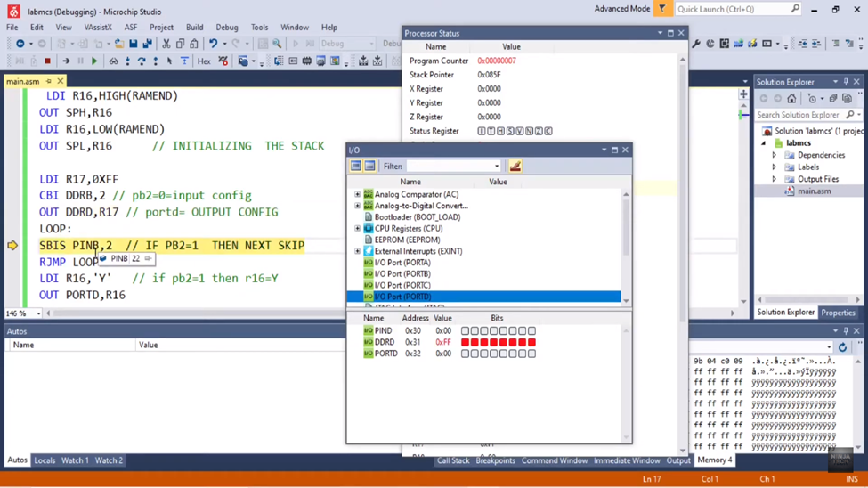Click the Home icon in Solution Explorer

click(791, 99)
